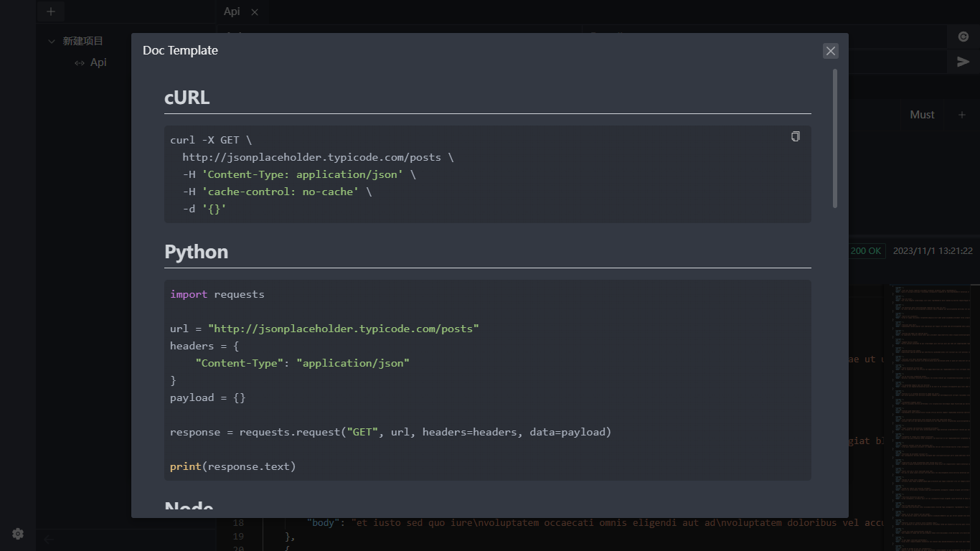Screen dimensions: 980x551
Task: Switch to the Api editor tab
Action: [232, 11]
